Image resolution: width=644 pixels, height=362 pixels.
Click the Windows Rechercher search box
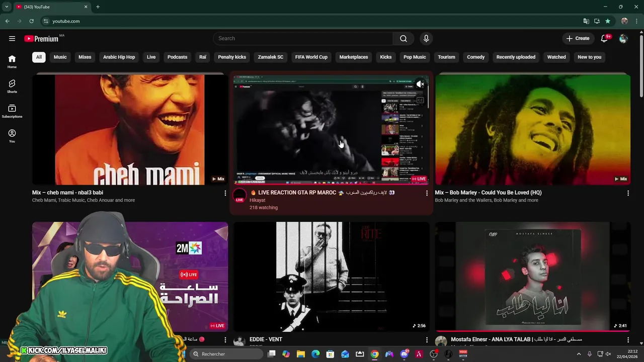[x=226, y=354]
